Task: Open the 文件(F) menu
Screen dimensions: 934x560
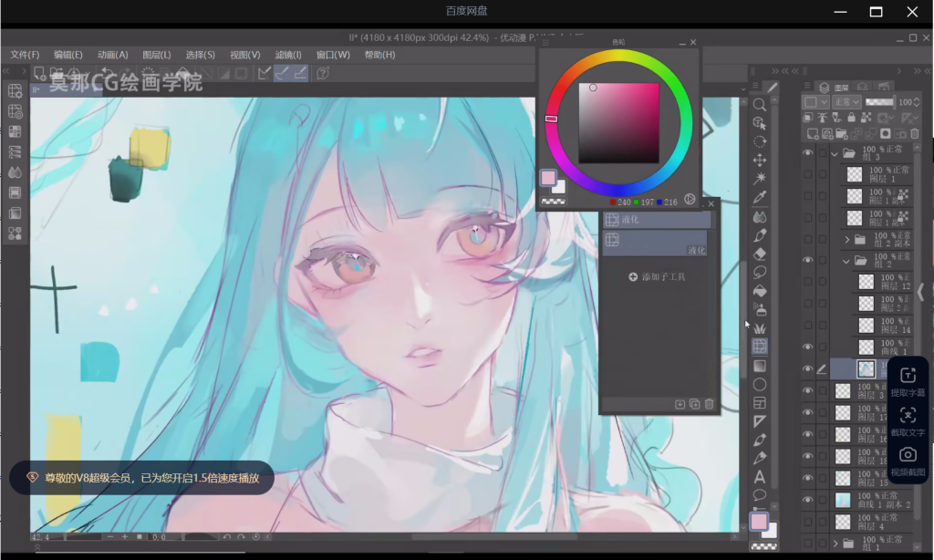Action: (x=25, y=55)
